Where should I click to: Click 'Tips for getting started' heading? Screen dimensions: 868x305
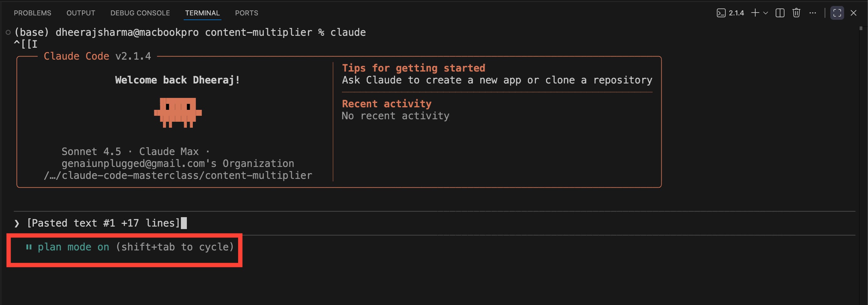(414, 68)
